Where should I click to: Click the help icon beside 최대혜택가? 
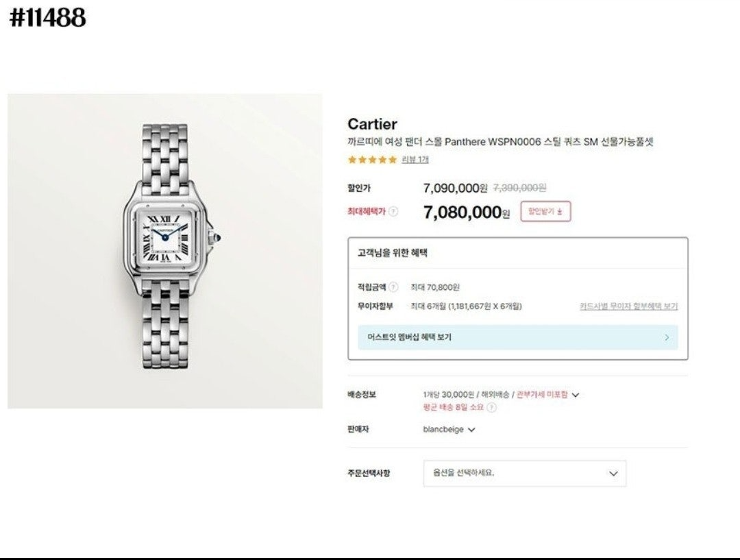point(393,212)
